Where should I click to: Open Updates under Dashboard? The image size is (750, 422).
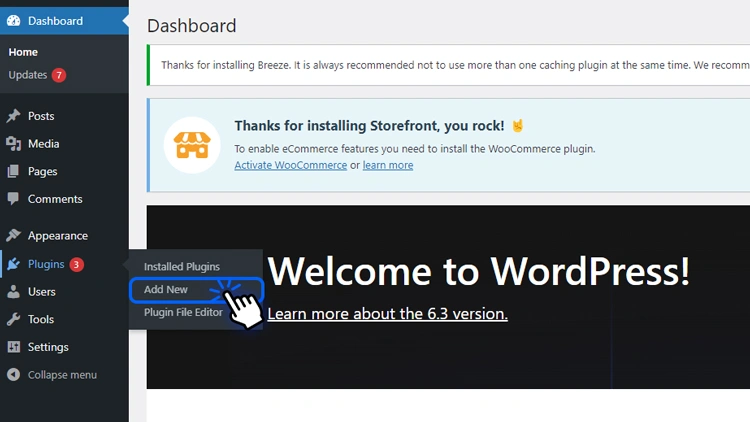click(x=28, y=75)
